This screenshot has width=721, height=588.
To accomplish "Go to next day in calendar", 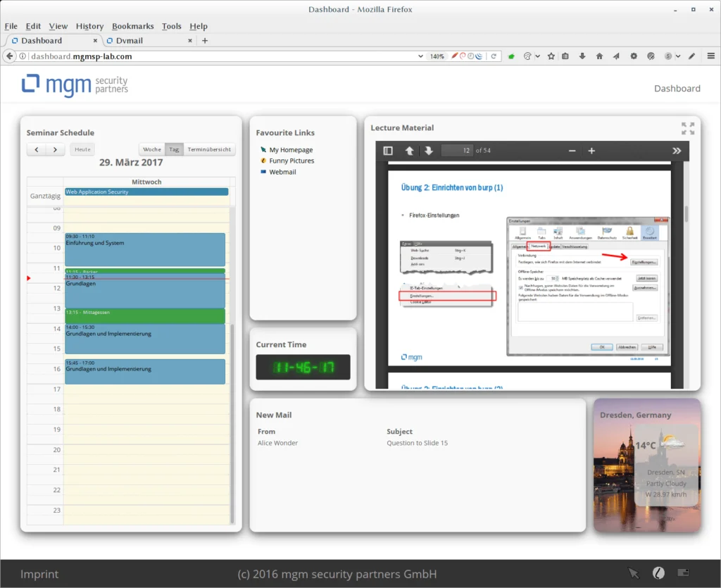I will (x=55, y=149).
